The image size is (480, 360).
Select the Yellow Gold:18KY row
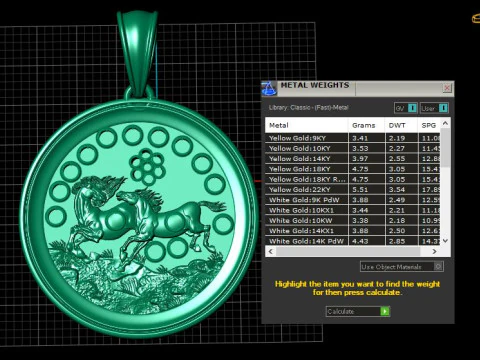pos(353,169)
